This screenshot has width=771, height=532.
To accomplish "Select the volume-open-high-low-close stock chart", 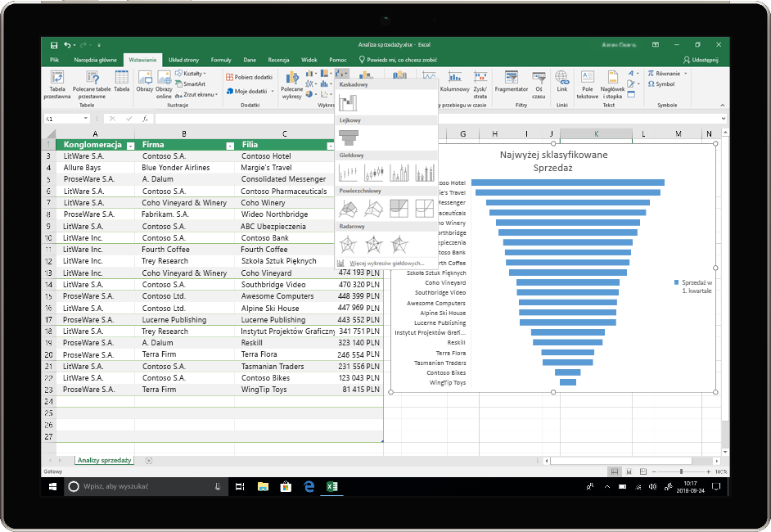I will point(425,173).
